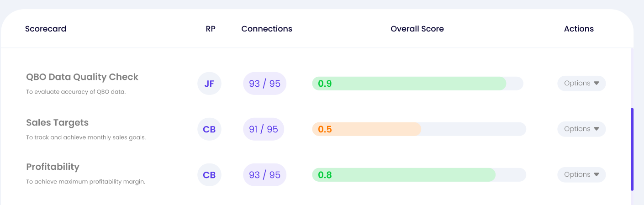Open Options dropdown for Profitability
Viewport: 644px width, 205px height.
coord(581,174)
